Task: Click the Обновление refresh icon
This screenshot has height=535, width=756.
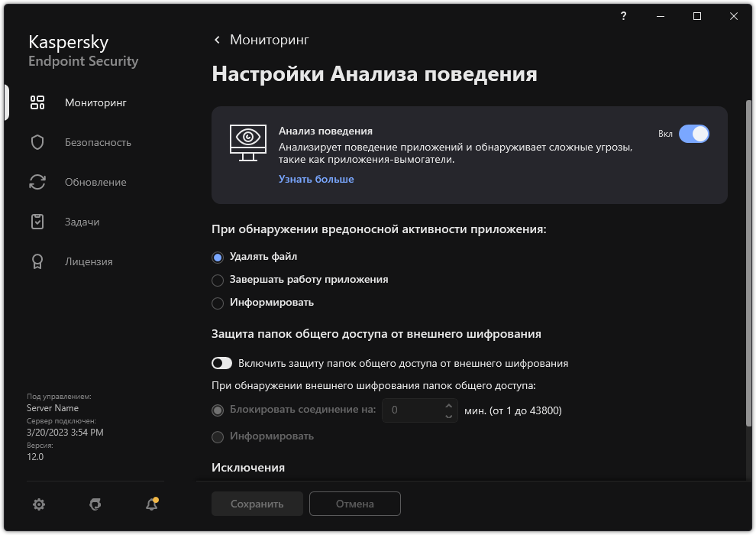Action: point(37,181)
